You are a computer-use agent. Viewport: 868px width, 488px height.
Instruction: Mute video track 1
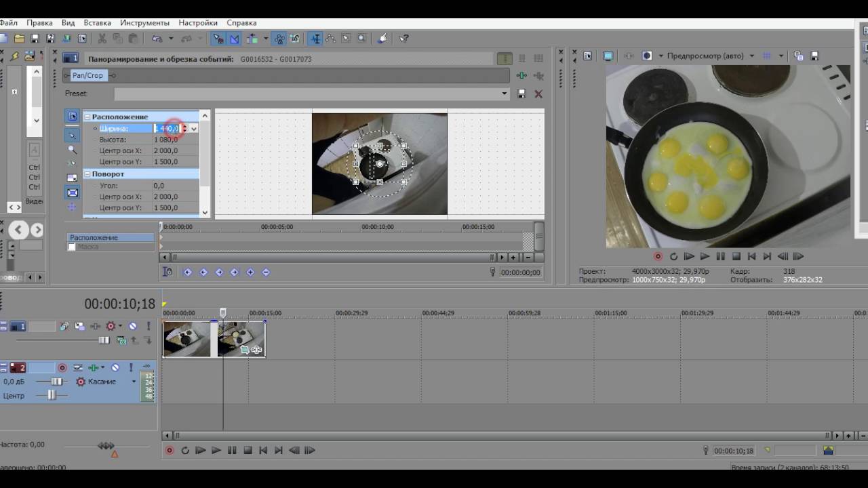click(133, 326)
